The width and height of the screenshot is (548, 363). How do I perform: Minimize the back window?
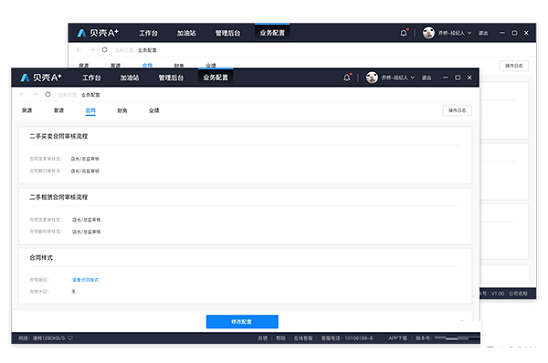point(502,33)
